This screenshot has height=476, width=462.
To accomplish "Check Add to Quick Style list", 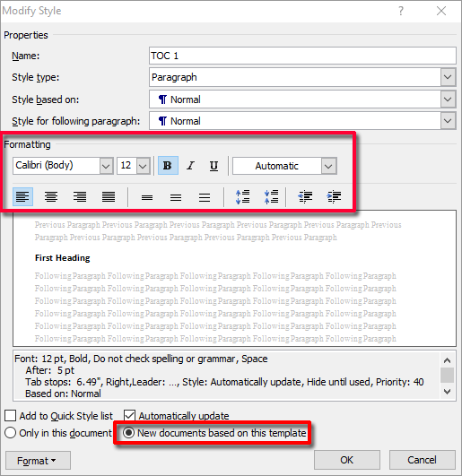I will tap(11, 416).
